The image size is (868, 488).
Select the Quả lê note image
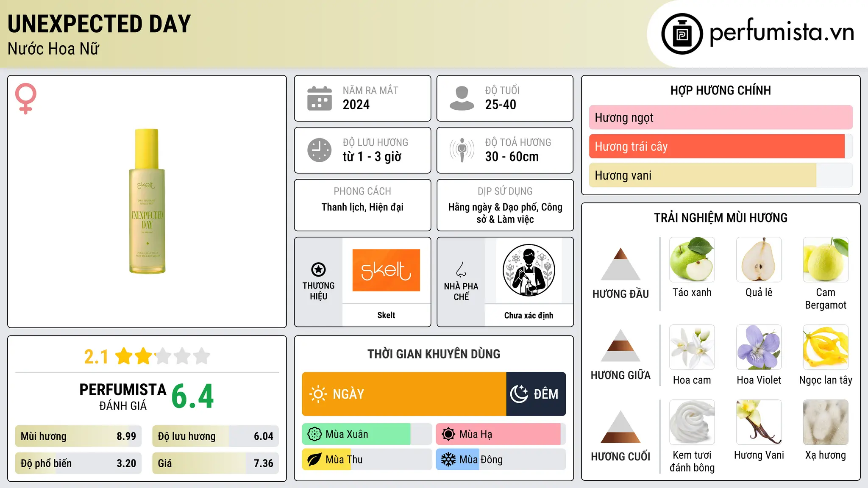pos(759,260)
